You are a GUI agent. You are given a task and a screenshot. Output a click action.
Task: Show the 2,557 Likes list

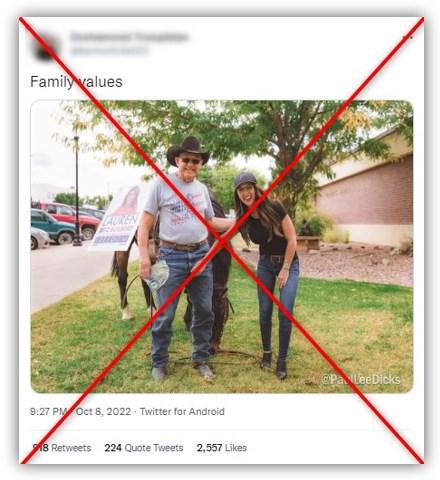222,448
